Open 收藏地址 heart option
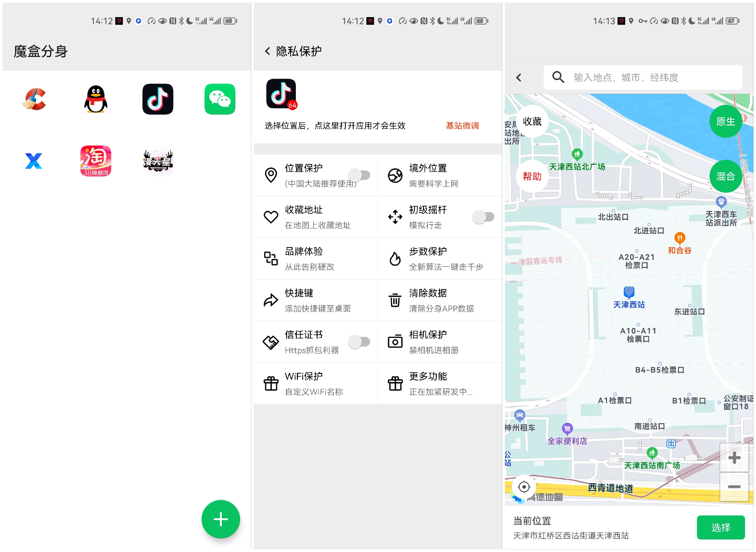The image size is (756, 552). 316,217
